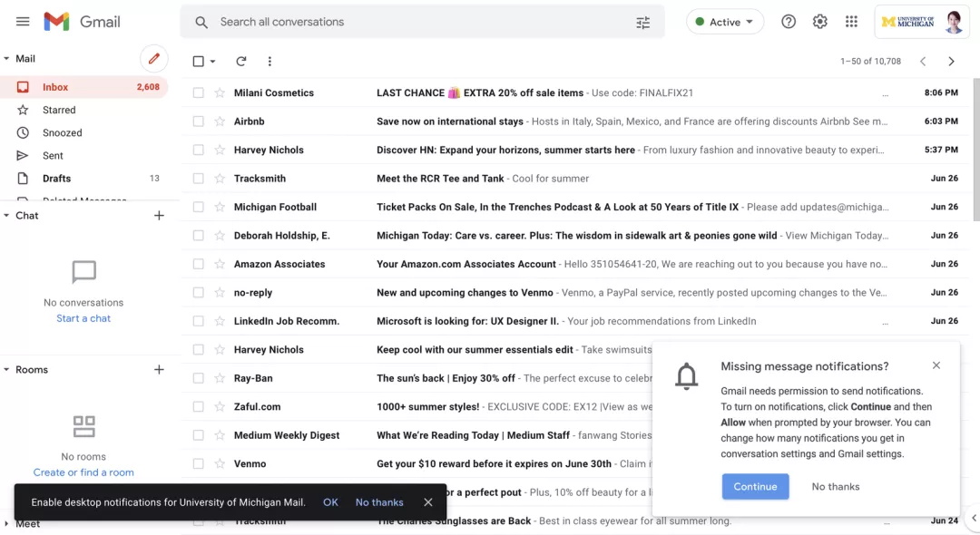The image size is (980, 535).
Task: Click the bell icon in notification popup
Action: click(686, 376)
